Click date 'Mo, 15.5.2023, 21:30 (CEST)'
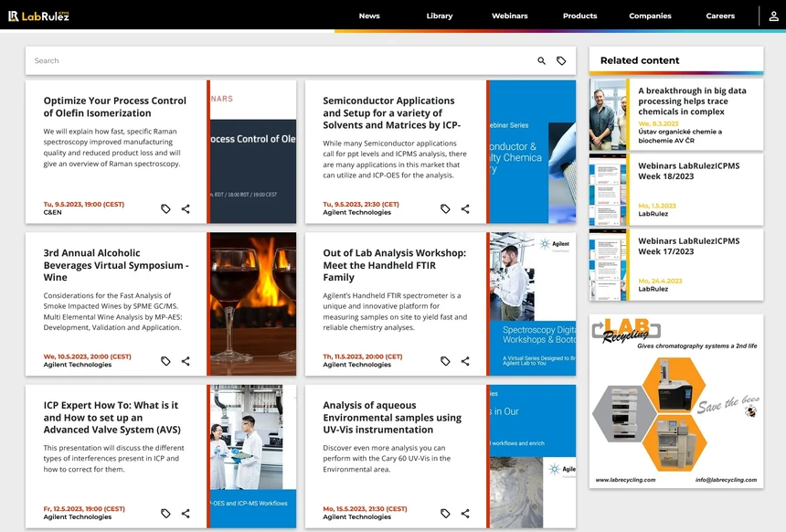 [365, 508]
